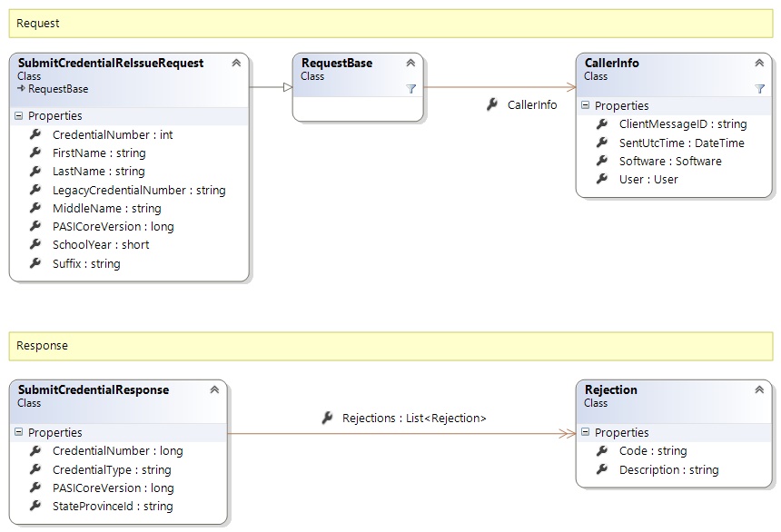Screen dimensions: 781x532
Task: Collapse the RequestBase class chevron
Action: (x=410, y=64)
